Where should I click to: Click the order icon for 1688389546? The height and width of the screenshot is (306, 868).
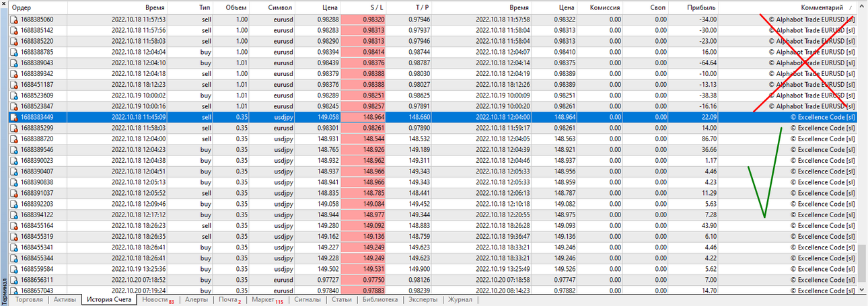[15, 149]
